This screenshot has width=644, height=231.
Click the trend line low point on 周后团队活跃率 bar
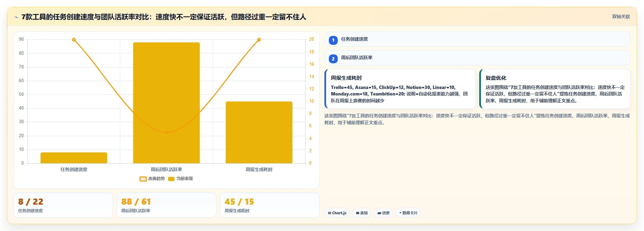tap(166, 132)
